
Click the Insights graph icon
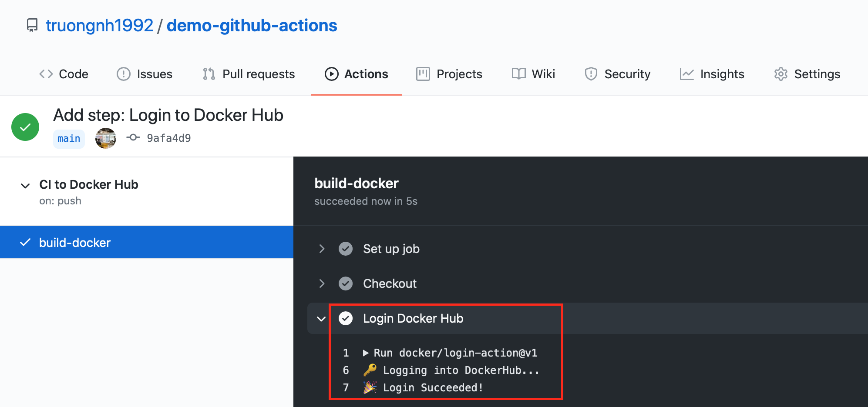pyautogui.click(x=686, y=74)
